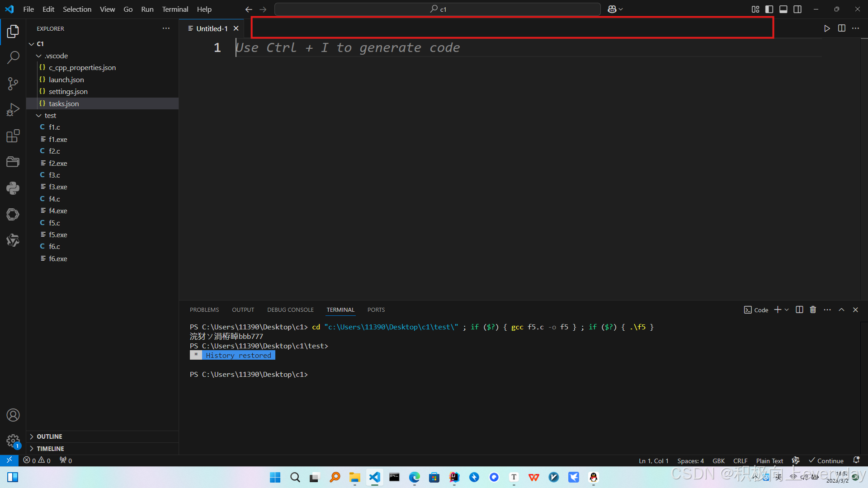Click GBK encoding in status bar

coord(718,461)
